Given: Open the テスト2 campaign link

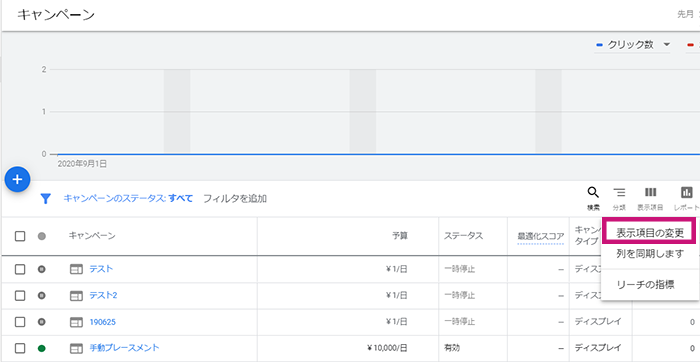Looking at the screenshot, I should pyautogui.click(x=103, y=295).
